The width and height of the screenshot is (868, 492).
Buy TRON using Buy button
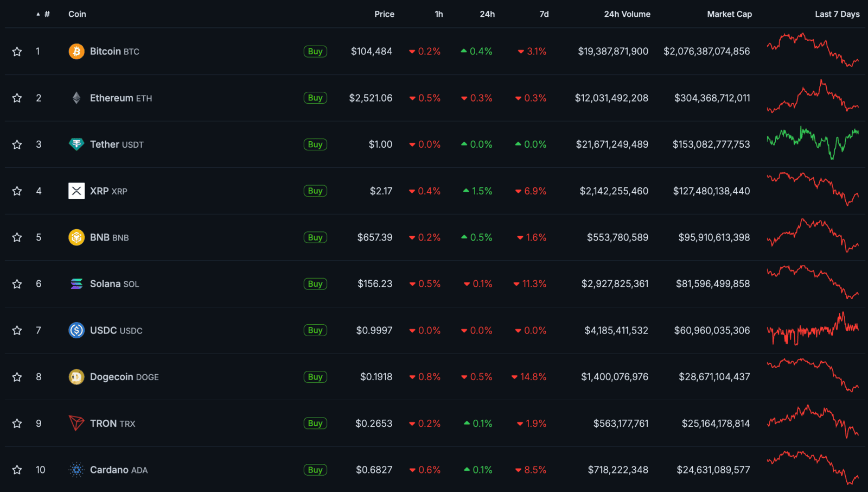click(x=315, y=423)
